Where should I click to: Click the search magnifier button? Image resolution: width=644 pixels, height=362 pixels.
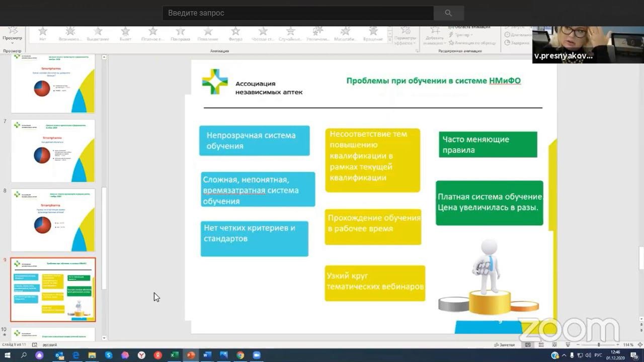click(x=448, y=13)
